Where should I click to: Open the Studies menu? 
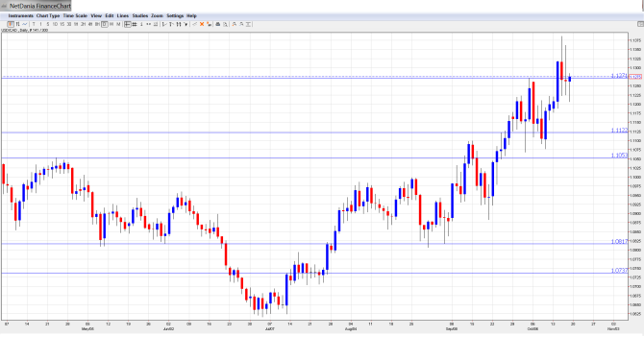click(140, 16)
